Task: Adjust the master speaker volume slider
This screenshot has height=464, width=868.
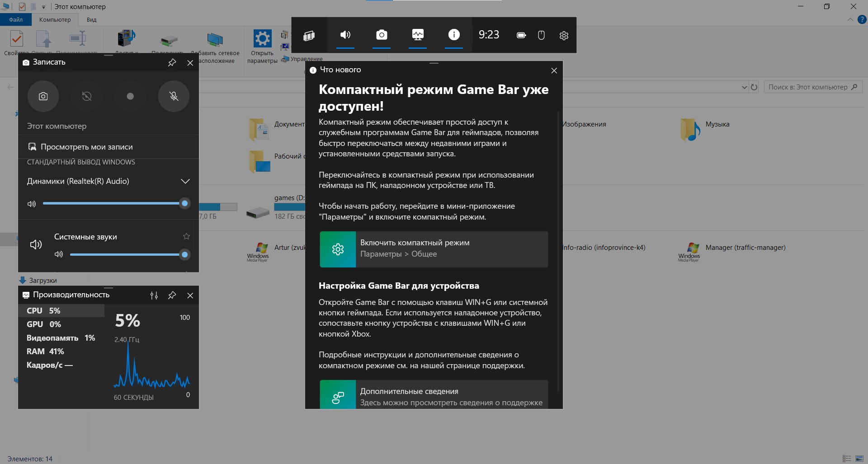Action: pos(116,203)
